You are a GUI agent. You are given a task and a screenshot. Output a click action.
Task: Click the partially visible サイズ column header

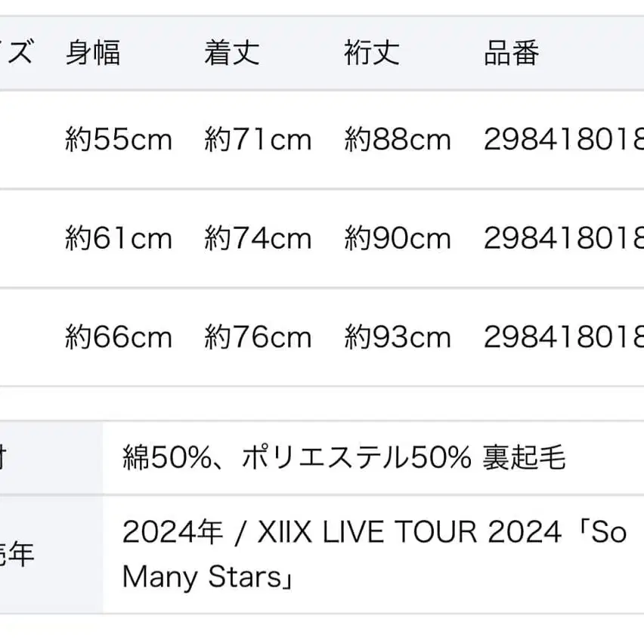click(x=18, y=54)
